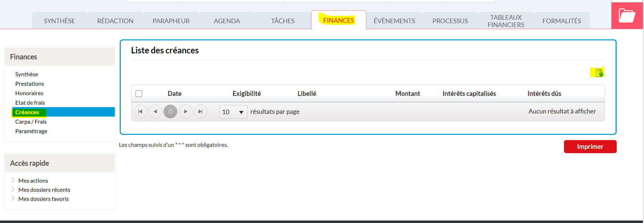Click the Aucun résultat à afficher text
Screen dimensions: 644x223
point(562,111)
